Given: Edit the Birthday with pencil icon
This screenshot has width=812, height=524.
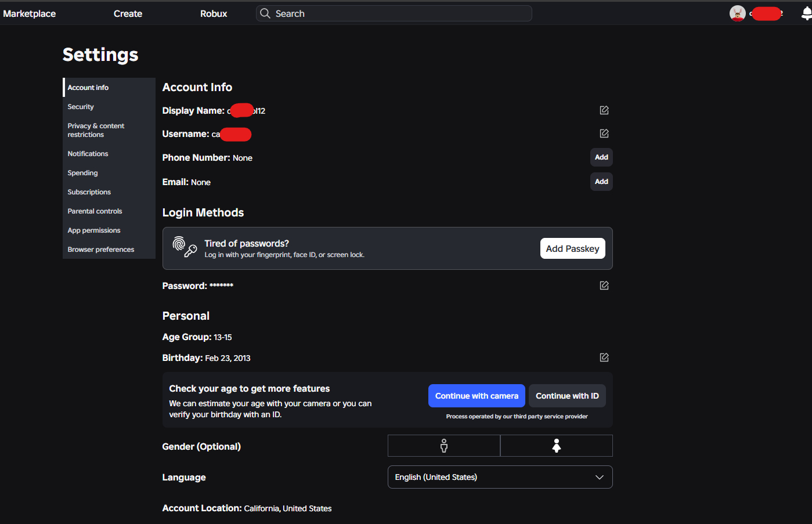Looking at the screenshot, I should click(604, 357).
